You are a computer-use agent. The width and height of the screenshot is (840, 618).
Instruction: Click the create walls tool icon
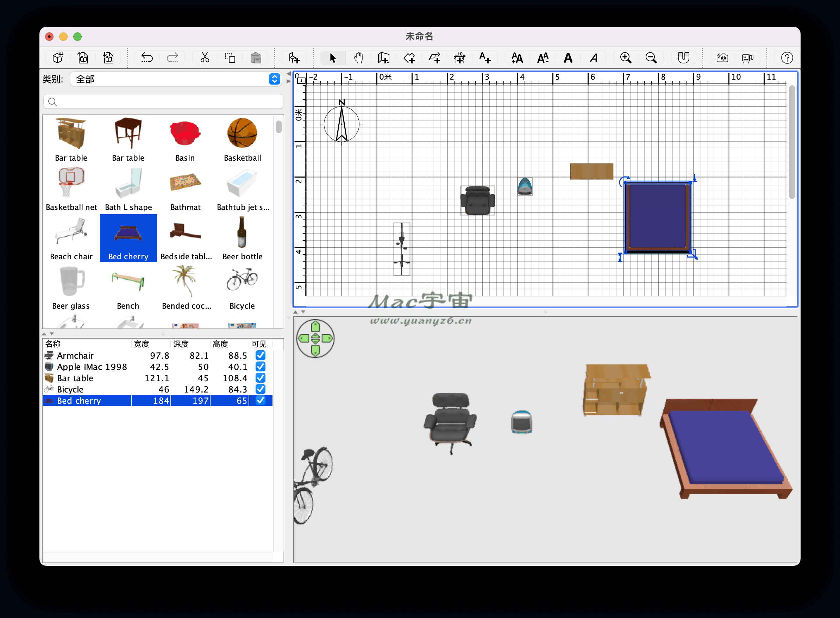[x=383, y=58]
